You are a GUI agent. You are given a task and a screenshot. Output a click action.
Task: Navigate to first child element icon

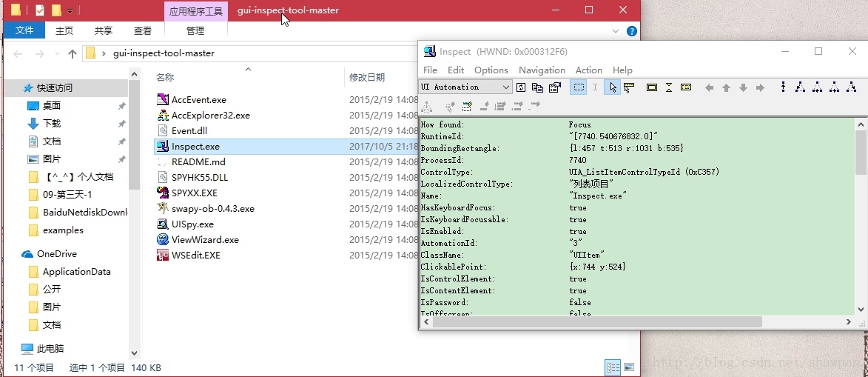(x=800, y=87)
